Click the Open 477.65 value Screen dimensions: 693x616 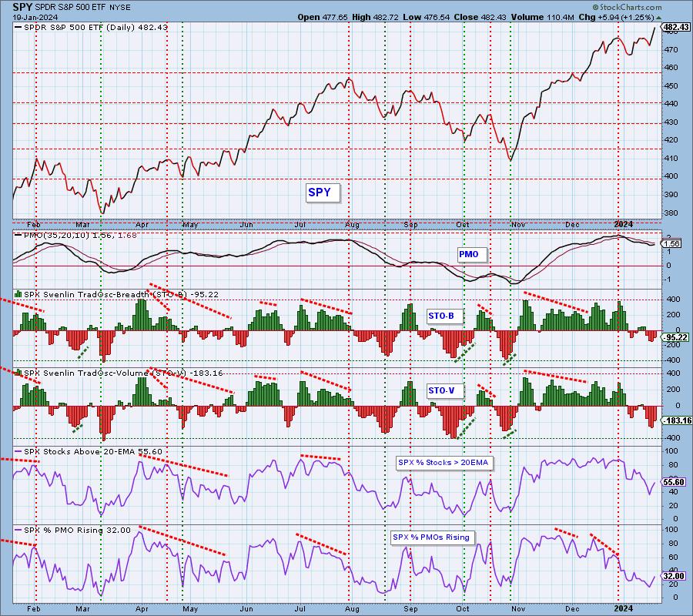[x=323, y=17]
